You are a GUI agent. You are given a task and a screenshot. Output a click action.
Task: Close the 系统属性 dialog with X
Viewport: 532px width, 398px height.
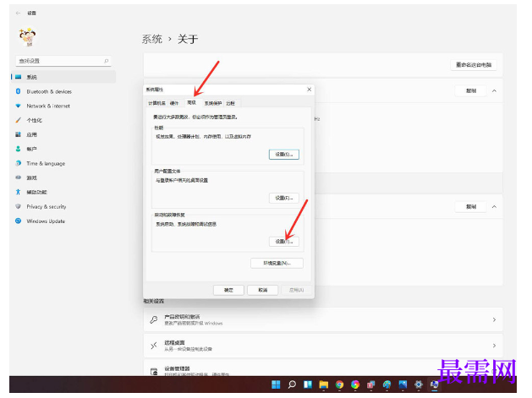[309, 90]
